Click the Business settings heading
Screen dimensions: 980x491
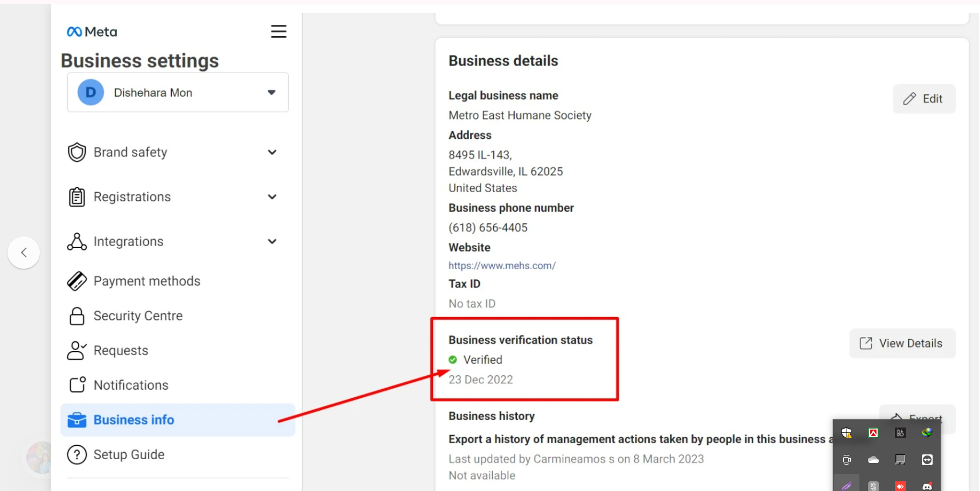[x=140, y=61]
